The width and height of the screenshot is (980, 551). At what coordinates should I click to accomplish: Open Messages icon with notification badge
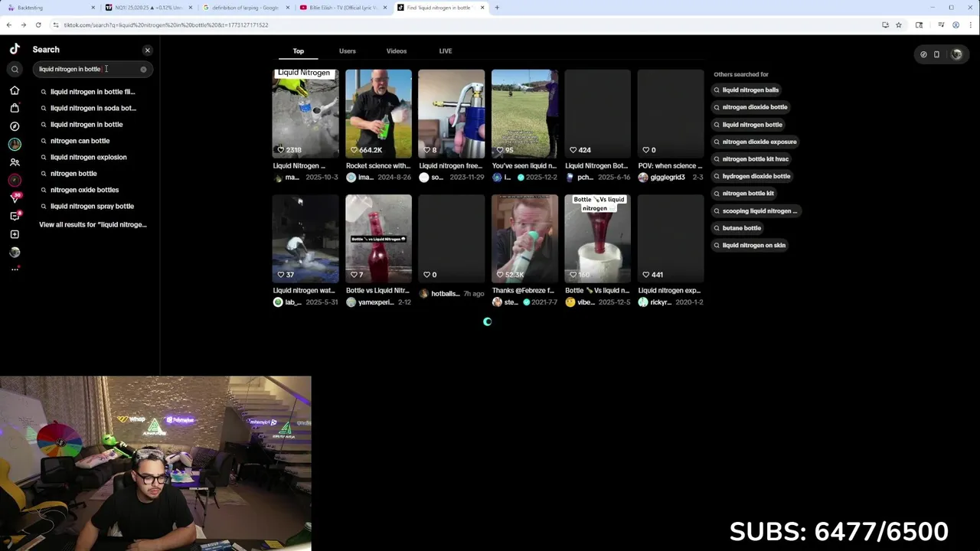point(15,217)
